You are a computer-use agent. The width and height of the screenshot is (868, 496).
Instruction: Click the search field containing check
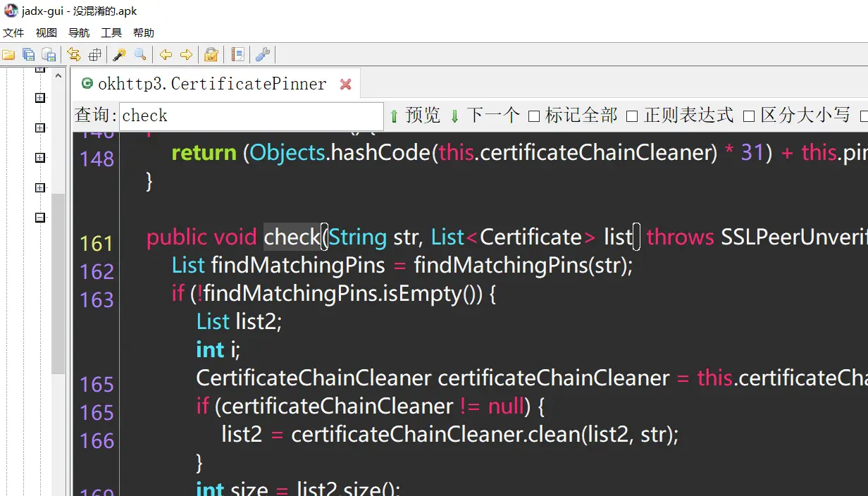252,116
